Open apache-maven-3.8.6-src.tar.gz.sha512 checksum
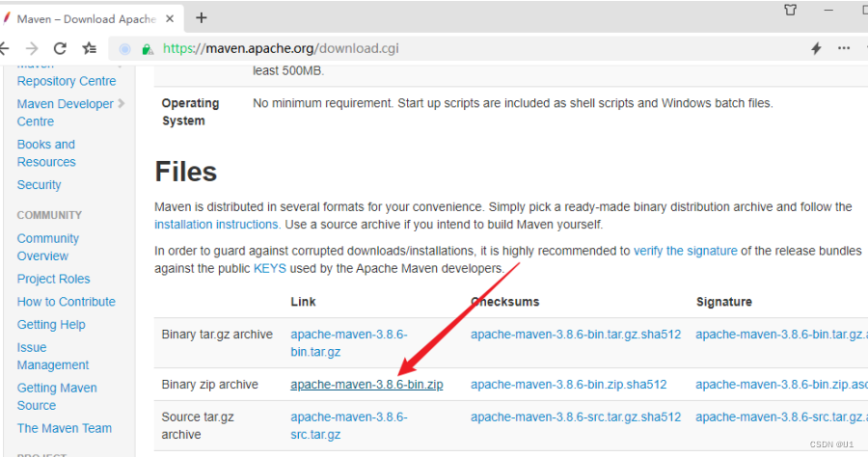The width and height of the screenshot is (868, 457). coord(576,417)
